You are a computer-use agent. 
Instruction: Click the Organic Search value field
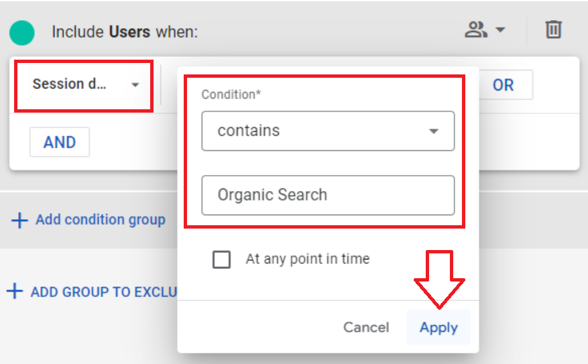click(328, 195)
